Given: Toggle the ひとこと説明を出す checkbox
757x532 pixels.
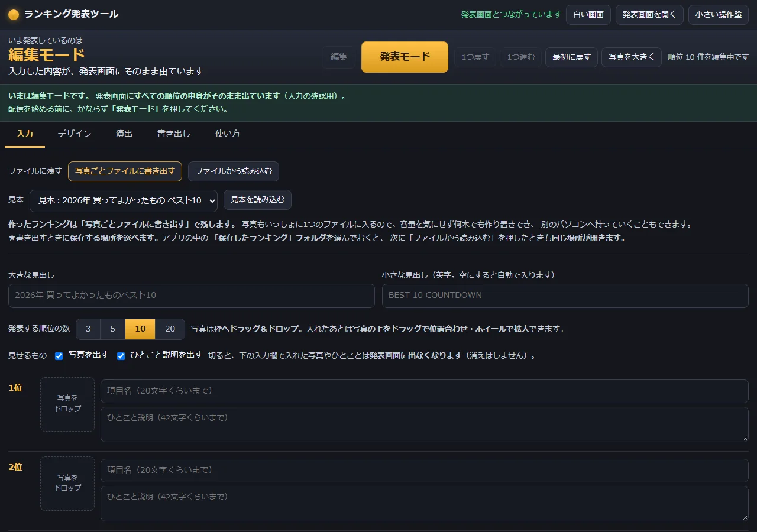Looking at the screenshot, I should pos(121,356).
